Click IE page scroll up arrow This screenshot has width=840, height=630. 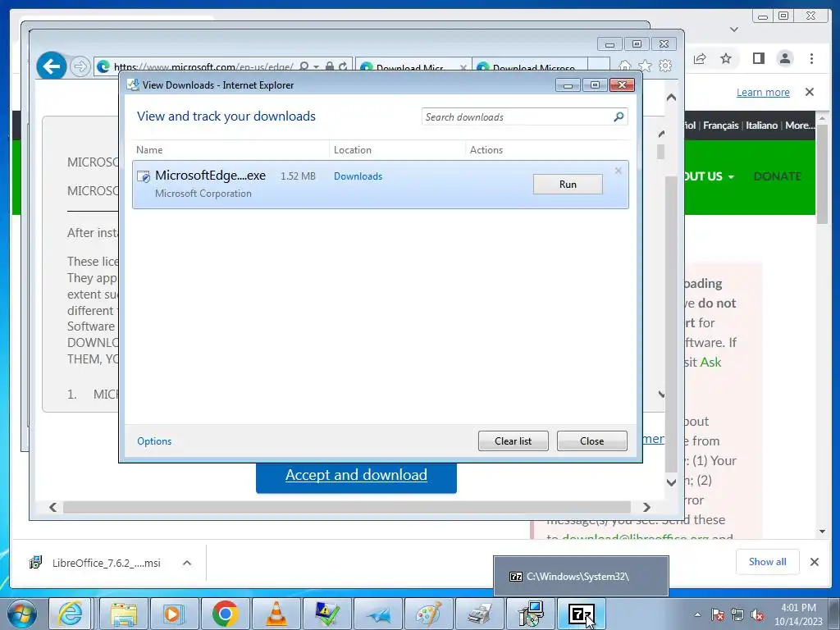pyautogui.click(x=671, y=98)
